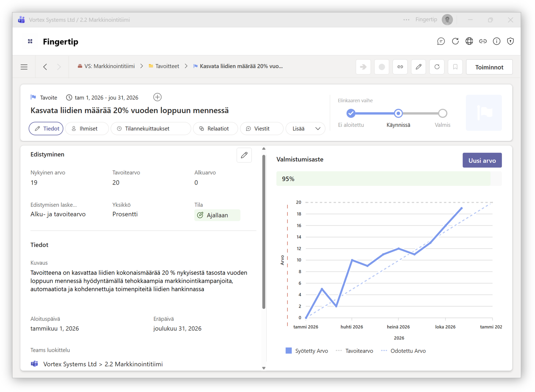Click the shield privacy icon
535x392 pixels.
(x=510, y=41)
